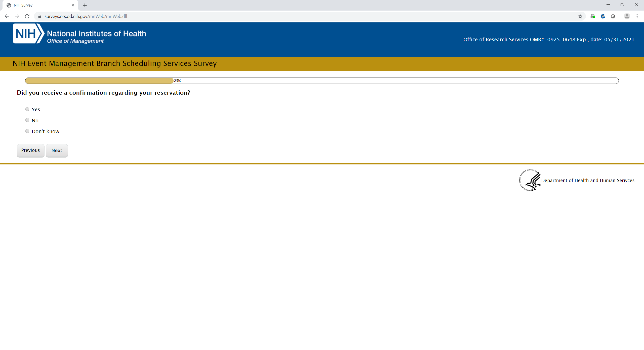Click the address bar URL field
The image size is (644, 350).
(302, 16)
